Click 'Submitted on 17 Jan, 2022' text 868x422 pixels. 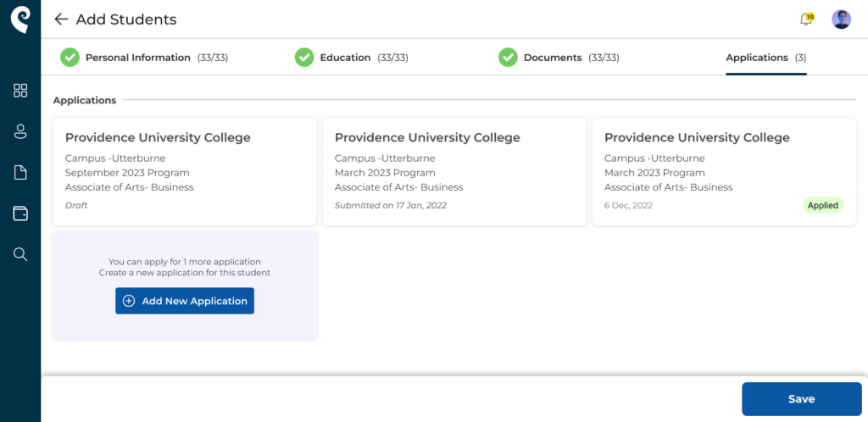click(x=391, y=205)
